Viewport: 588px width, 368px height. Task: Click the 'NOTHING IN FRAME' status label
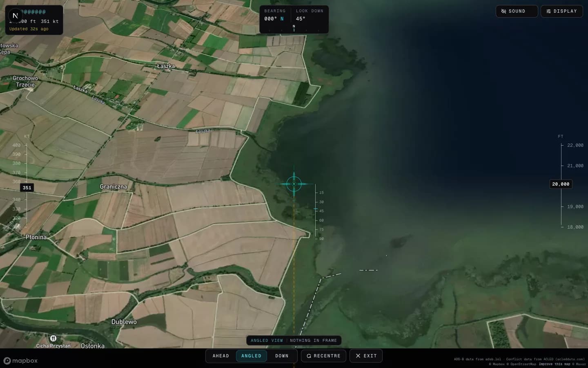(313, 341)
